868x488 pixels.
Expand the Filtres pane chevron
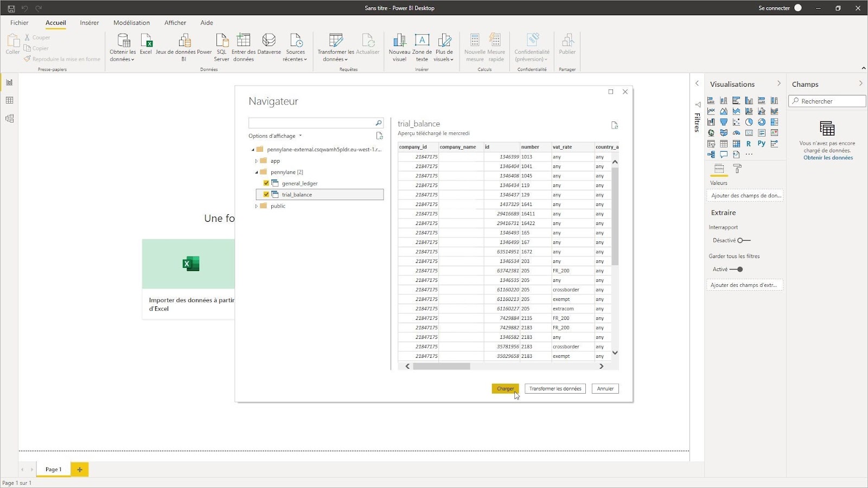[697, 84]
